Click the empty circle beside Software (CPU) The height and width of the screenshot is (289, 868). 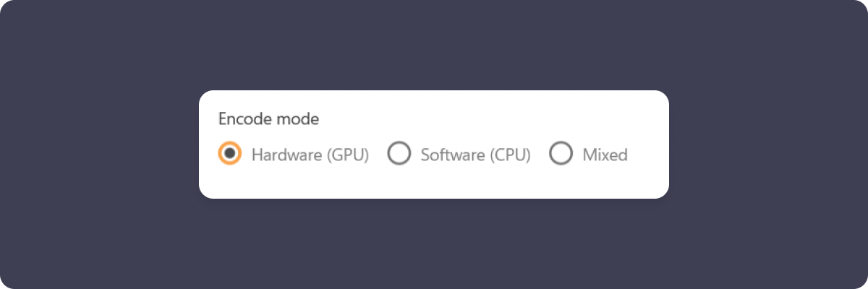399,153
